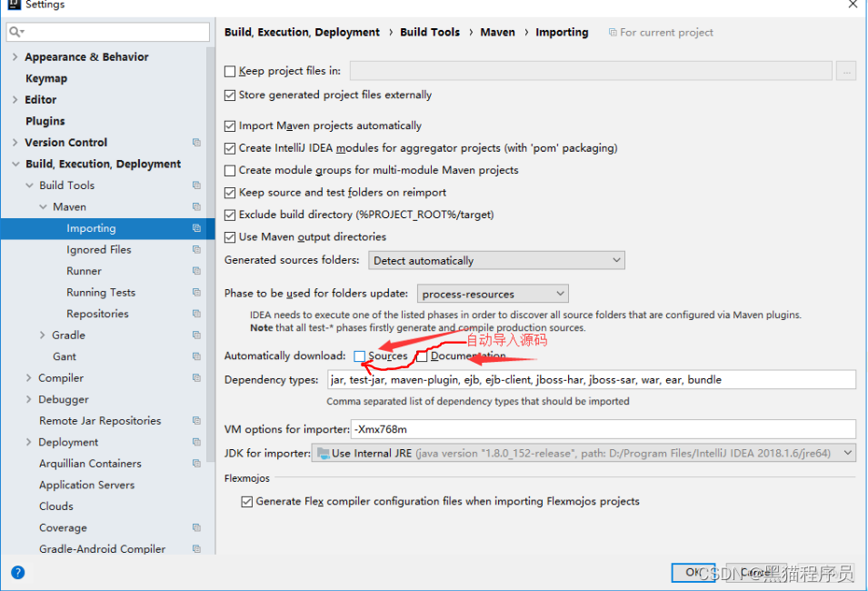Collapse the Maven node

[44, 206]
